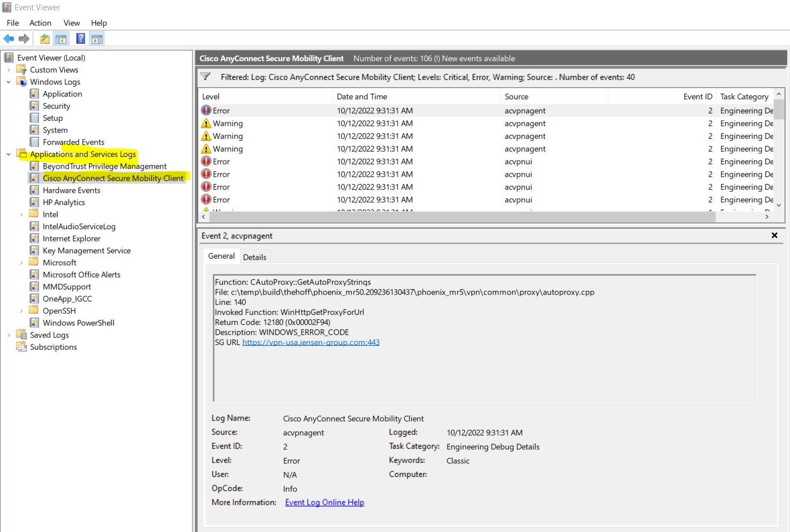Viewport: 790px width, 532px height.
Task: Toggle the Show/Hide Action Pane toolbar icon
Action: tap(97, 39)
